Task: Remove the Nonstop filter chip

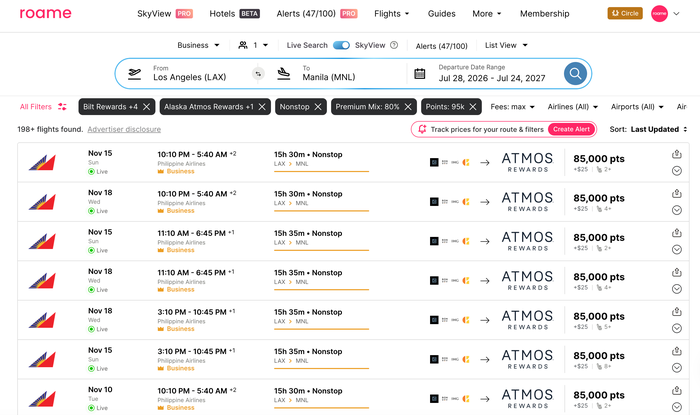Action: click(318, 107)
